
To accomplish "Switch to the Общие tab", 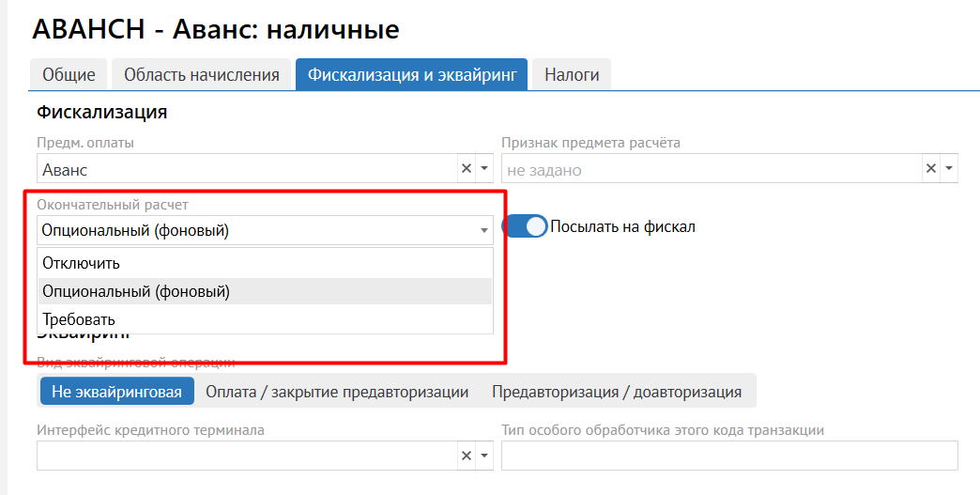I will point(69,75).
